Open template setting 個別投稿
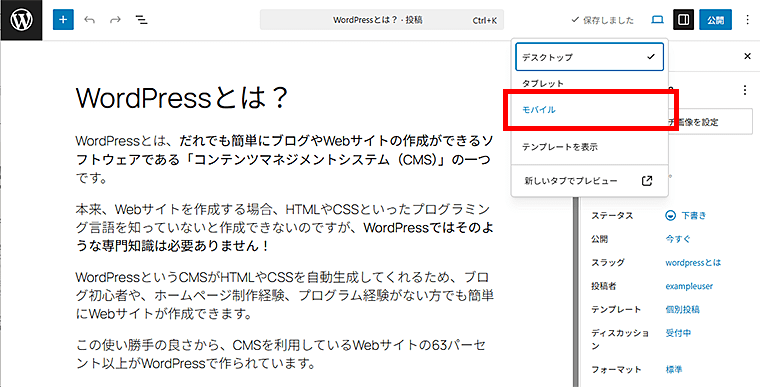This screenshot has width=760, height=387. [x=682, y=309]
